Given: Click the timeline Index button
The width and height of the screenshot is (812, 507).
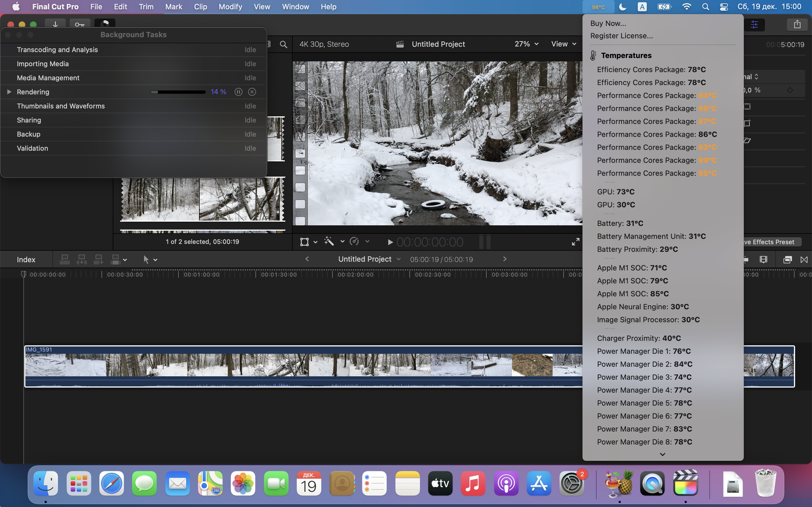Looking at the screenshot, I should 26,259.
